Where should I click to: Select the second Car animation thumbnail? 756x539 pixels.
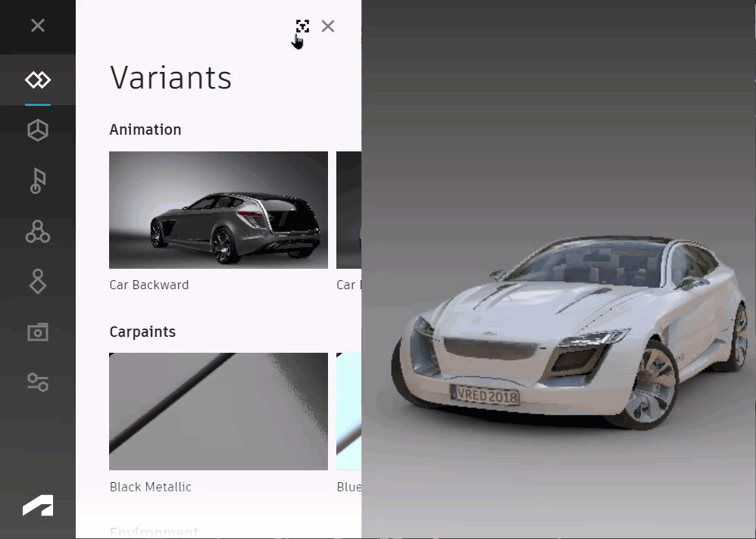click(348, 210)
